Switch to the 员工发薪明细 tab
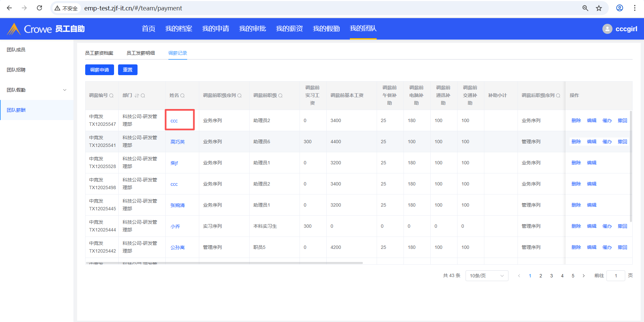644x322 pixels. point(141,53)
